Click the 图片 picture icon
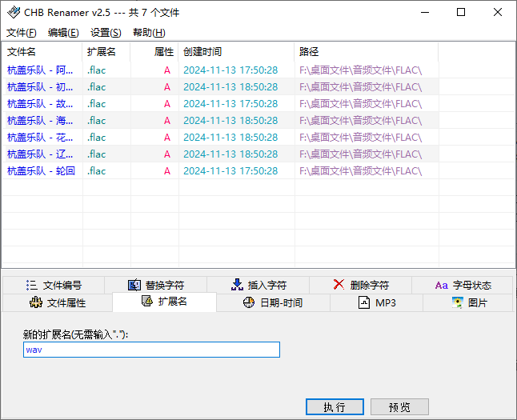Viewport: 517px width, 420px height. tap(457, 302)
